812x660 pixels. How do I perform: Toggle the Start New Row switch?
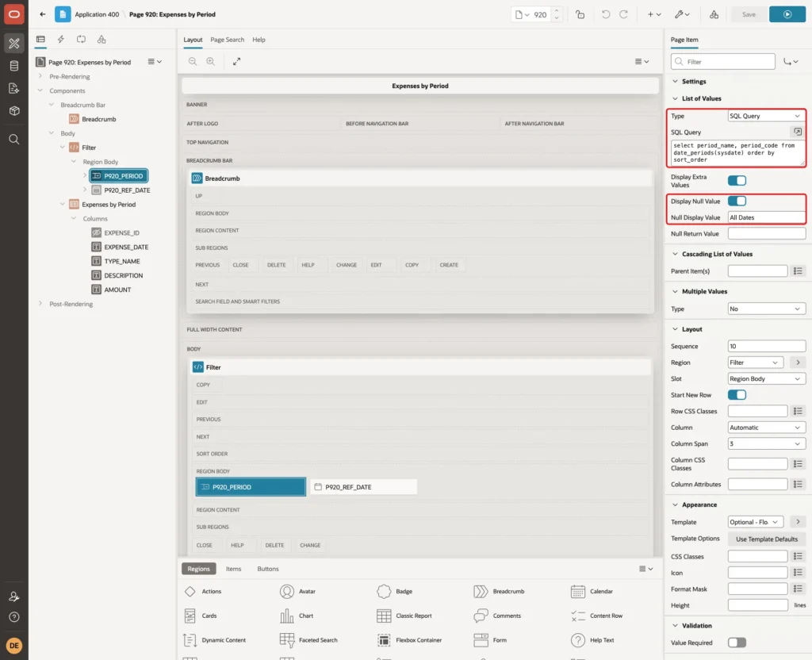[737, 395]
